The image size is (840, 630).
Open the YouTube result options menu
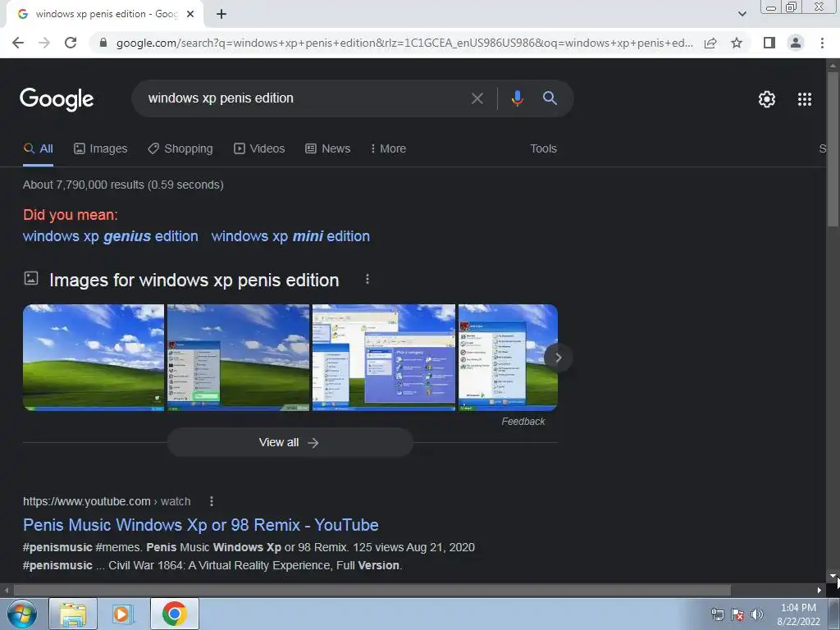click(x=212, y=501)
